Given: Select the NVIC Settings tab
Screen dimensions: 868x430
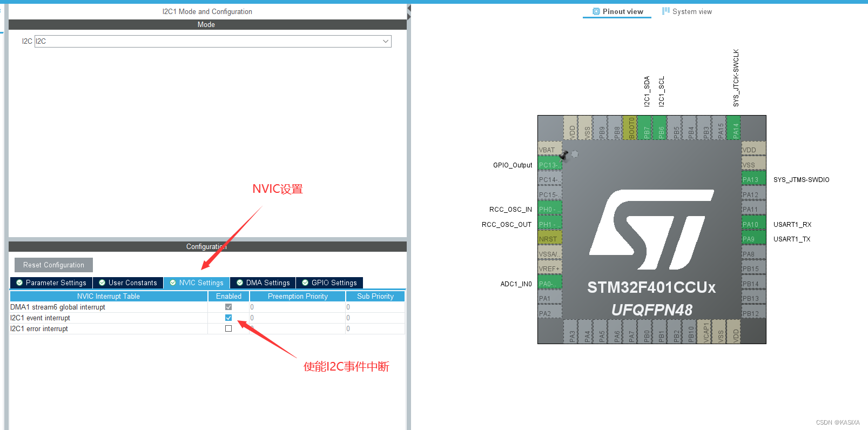Looking at the screenshot, I should pyautogui.click(x=197, y=283).
